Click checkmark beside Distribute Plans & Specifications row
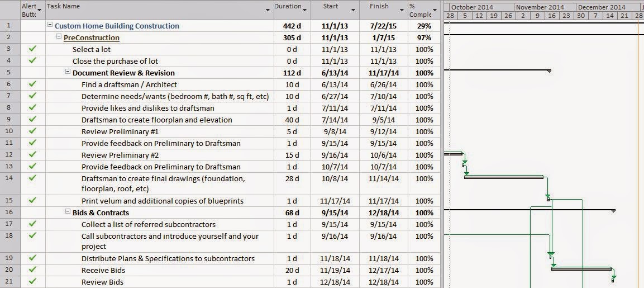Viewport: 644px width, 288px height. 32,258
